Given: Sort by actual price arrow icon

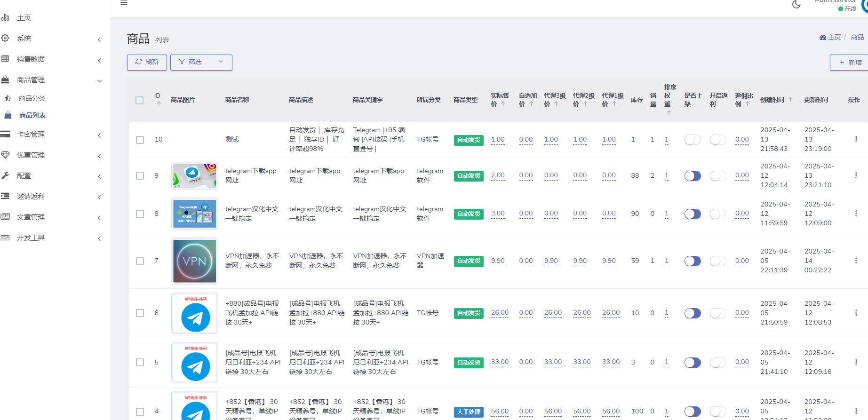Looking at the screenshot, I should click(503, 104).
